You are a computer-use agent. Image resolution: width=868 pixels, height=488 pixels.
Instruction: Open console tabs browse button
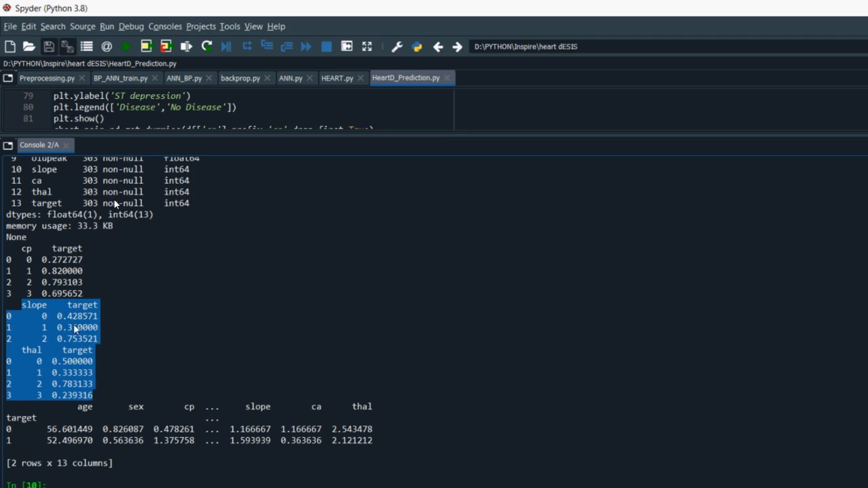click(x=8, y=145)
